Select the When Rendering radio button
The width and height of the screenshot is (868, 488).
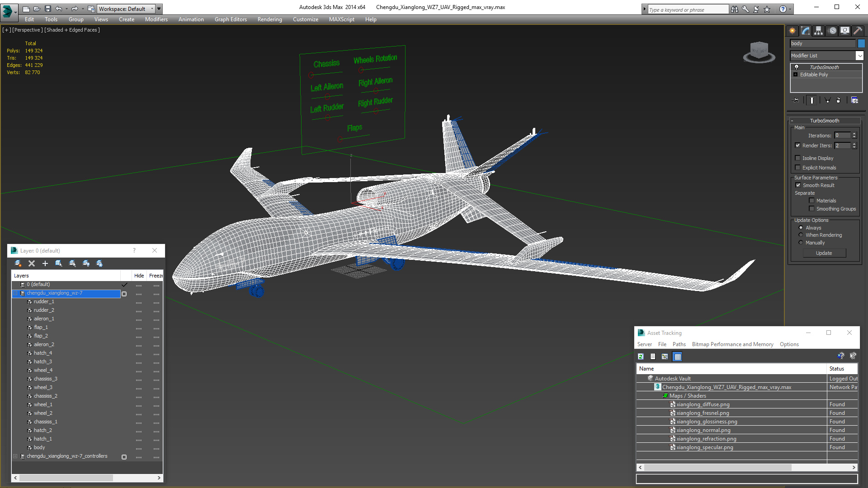(x=801, y=235)
